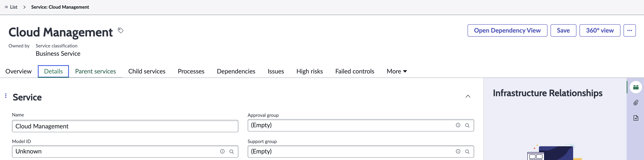Image resolution: width=644 pixels, height=160 pixels.
Task: Switch to the Dependencies tab
Action: (x=236, y=71)
